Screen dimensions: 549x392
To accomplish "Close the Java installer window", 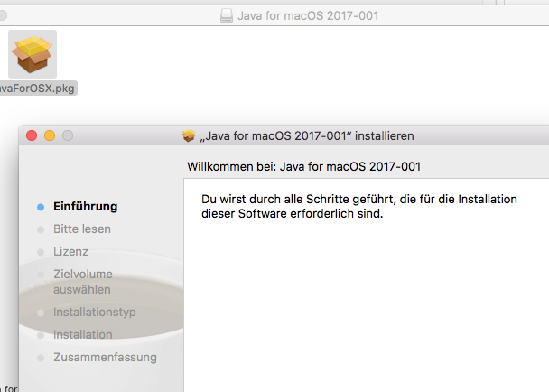I will click(32, 135).
